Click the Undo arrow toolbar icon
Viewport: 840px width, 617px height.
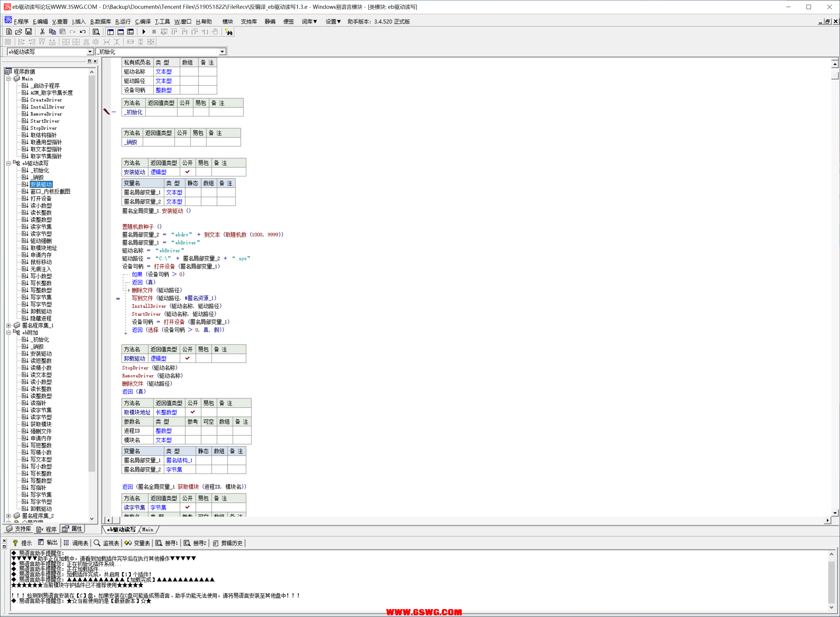83,32
